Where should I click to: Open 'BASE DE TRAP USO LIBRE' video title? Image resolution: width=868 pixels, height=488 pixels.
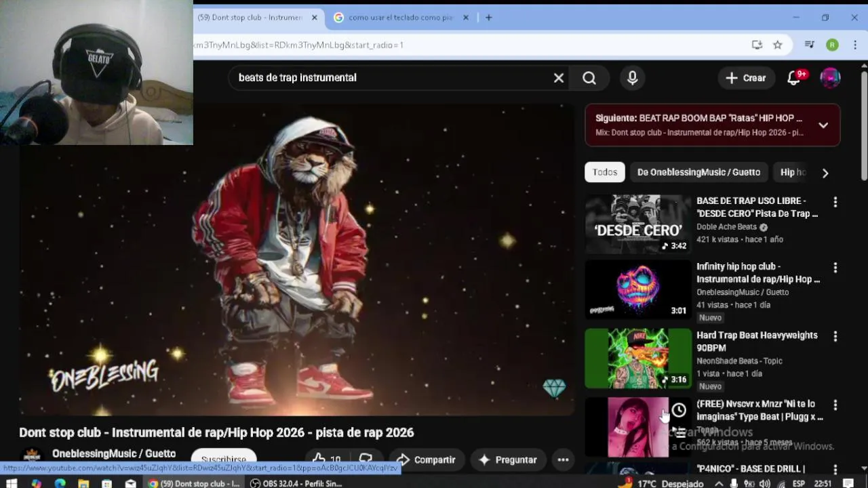coord(757,207)
